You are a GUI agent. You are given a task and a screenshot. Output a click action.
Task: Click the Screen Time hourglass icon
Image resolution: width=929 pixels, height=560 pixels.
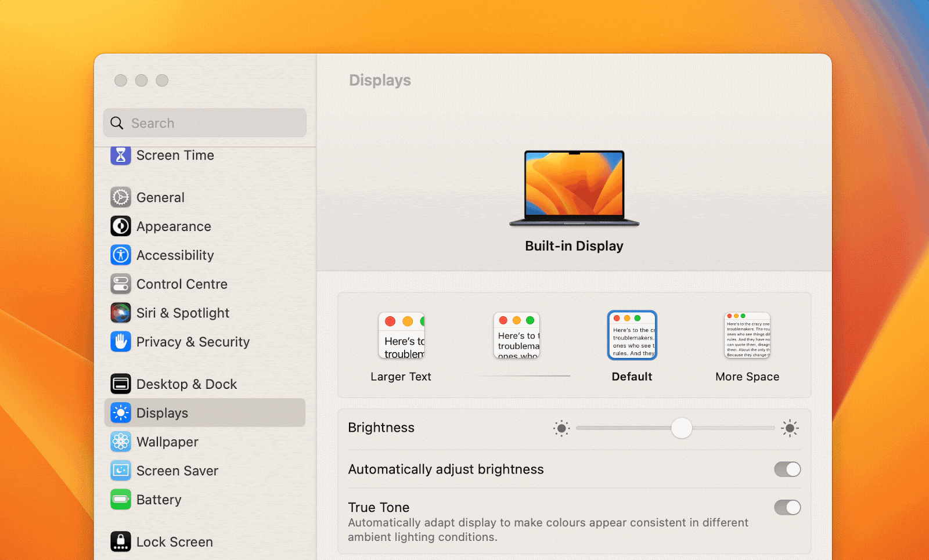click(x=121, y=155)
